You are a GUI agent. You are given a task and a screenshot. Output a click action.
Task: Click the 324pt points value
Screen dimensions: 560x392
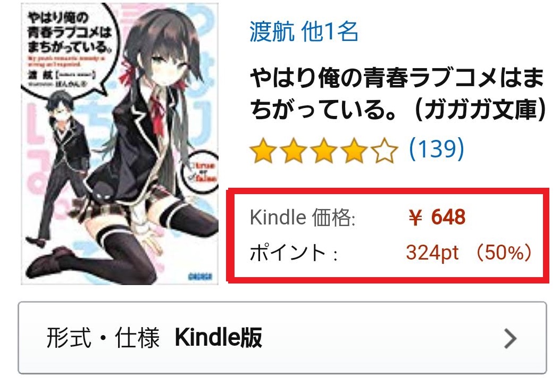coord(432,253)
